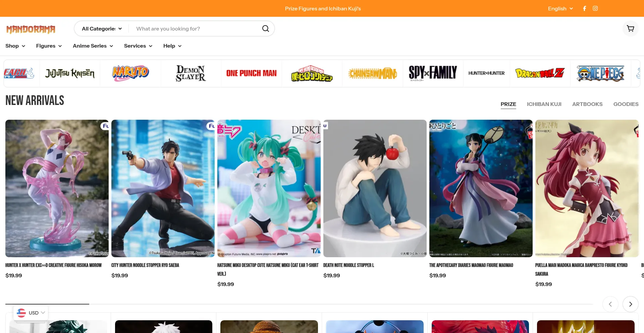644x333 pixels.
Task: Expand the Figures menu
Action: pos(49,46)
